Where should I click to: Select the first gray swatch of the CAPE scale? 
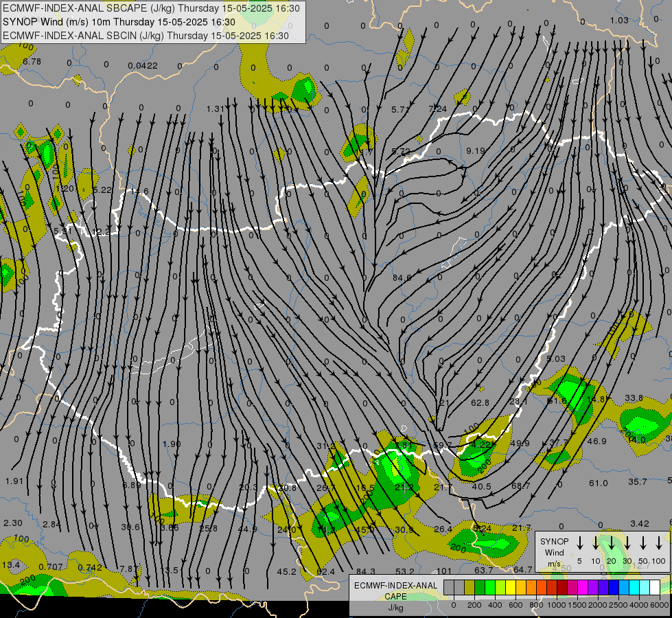click(449, 588)
